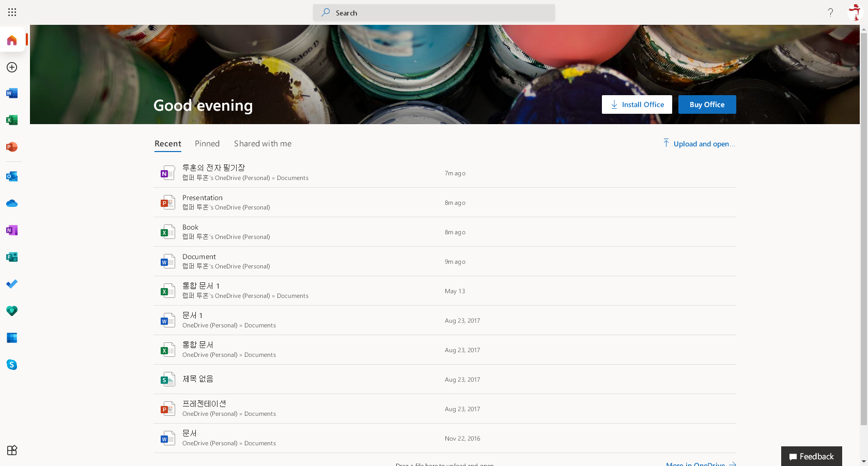Open OneDrive from the sidebar

12,203
